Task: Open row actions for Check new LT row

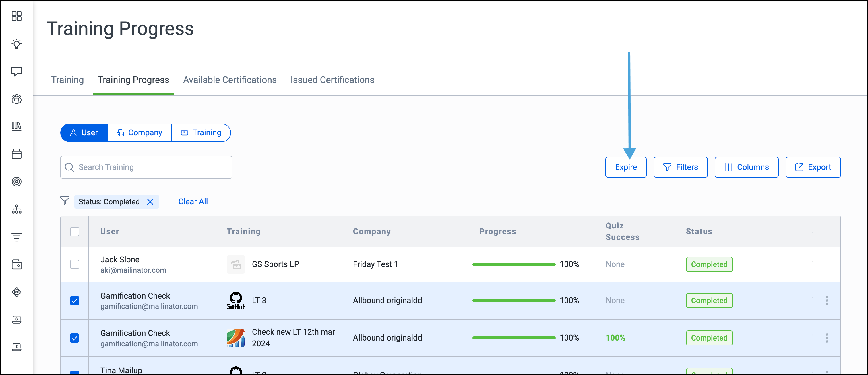Action: click(x=827, y=338)
